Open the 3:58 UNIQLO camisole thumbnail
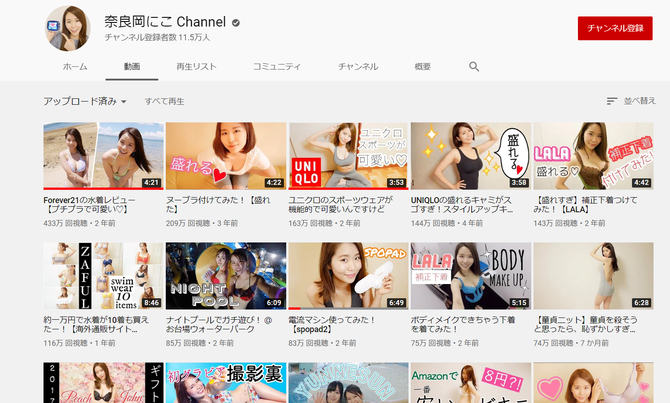Image resolution: width=670 pixels, height=403 pixels. (471, 156)
